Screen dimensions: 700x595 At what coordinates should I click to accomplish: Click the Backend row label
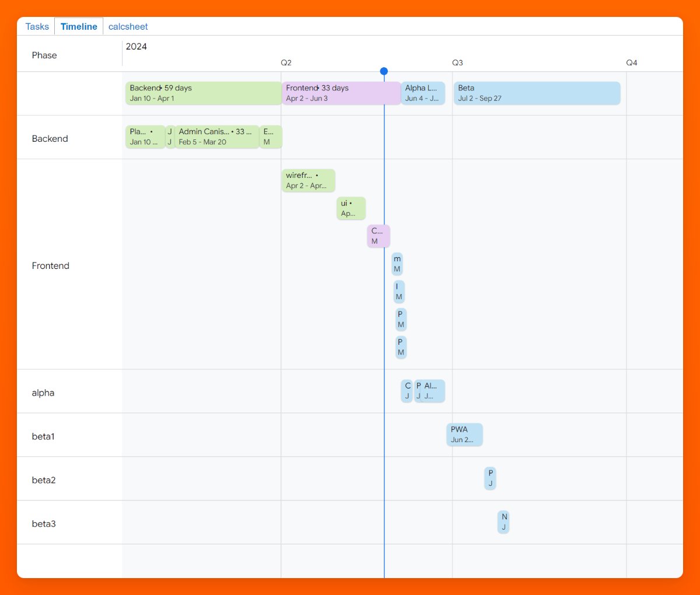click(x=50, y=138)
